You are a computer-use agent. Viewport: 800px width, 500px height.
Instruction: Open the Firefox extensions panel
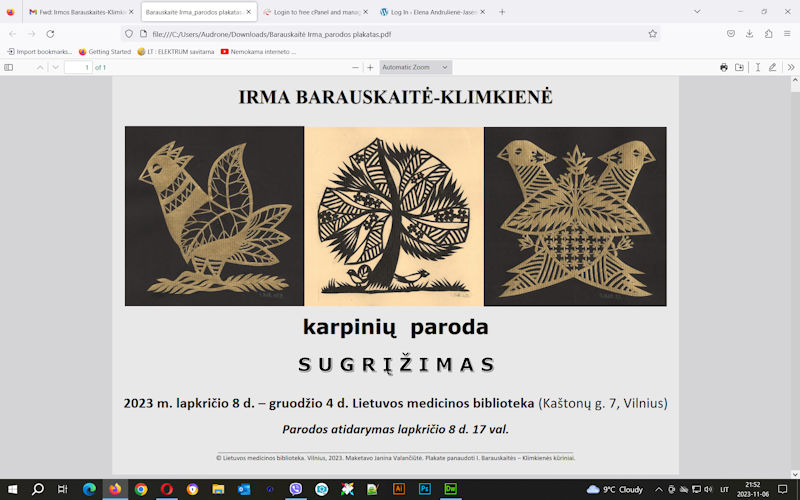pos(768,34)
